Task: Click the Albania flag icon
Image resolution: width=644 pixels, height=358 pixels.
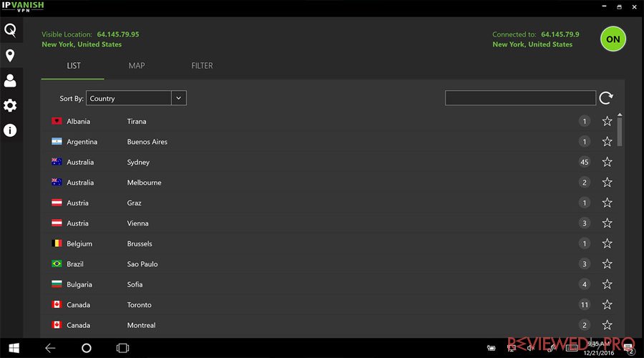Action: pyautogui.click(x=57, y=121)
